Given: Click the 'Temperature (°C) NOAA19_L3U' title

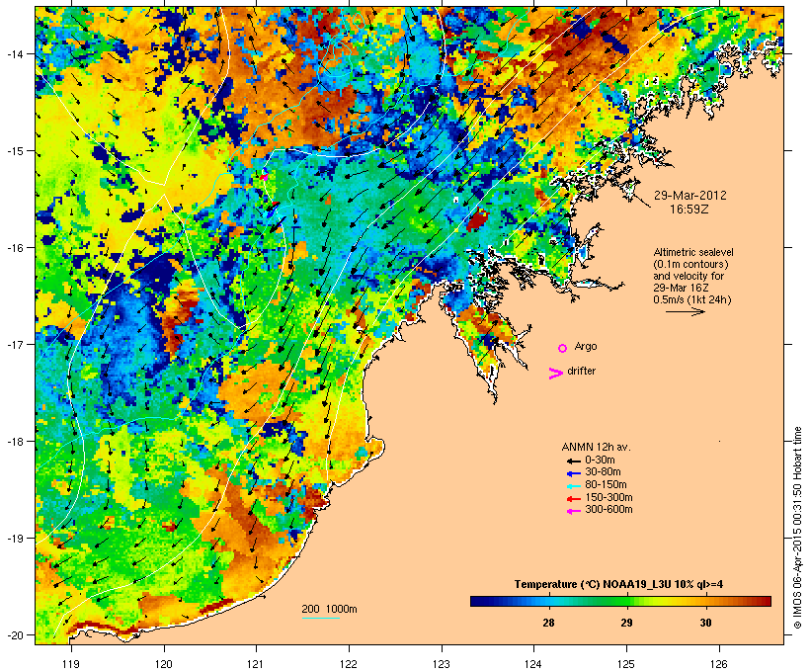Looking at the screenshot, I should tap(593, 584).
